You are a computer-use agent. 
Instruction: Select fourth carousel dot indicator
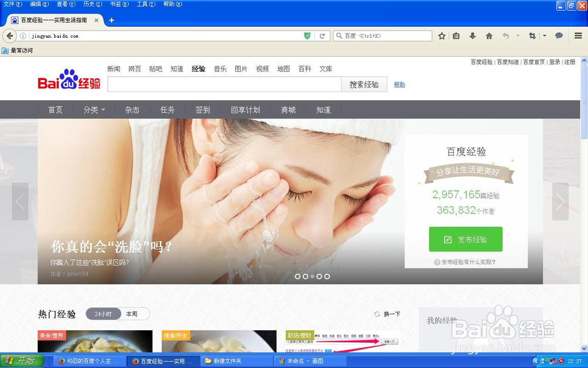(x=319, y=276)
